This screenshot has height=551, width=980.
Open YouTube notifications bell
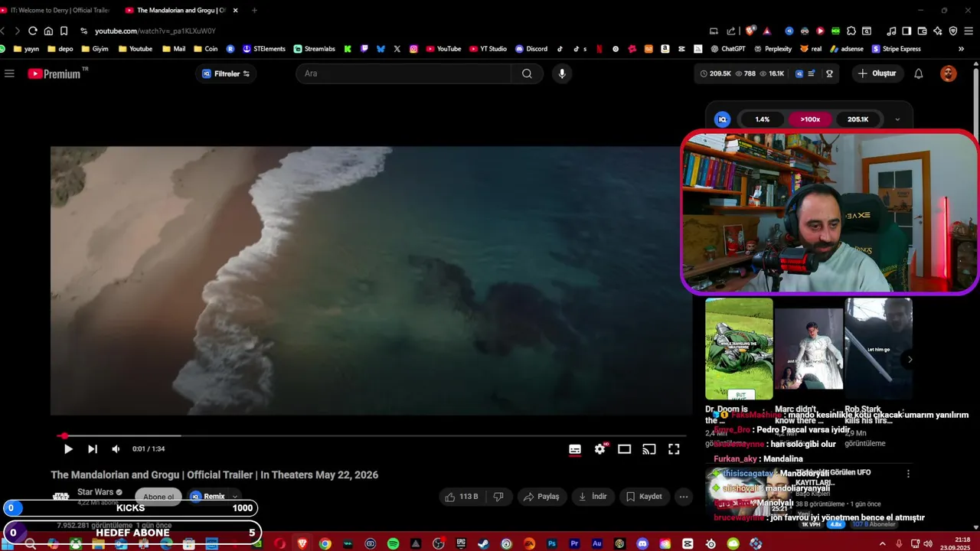(919, 73)
